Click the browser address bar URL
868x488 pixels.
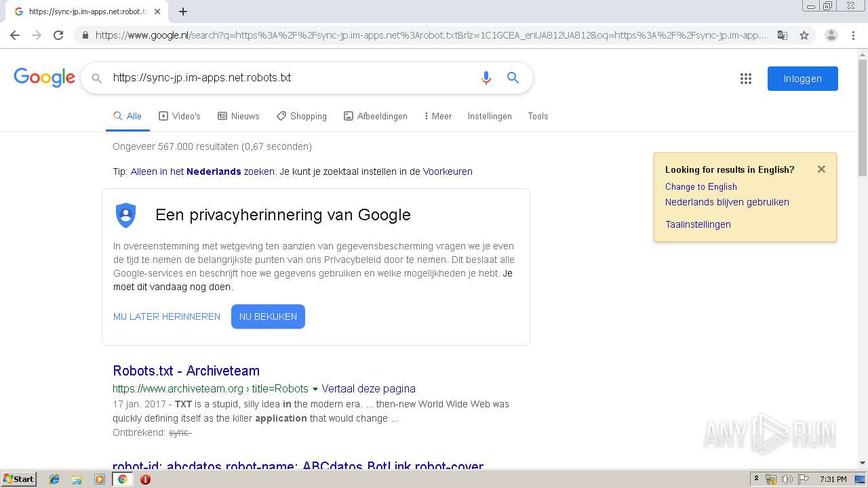coord(431,35)
